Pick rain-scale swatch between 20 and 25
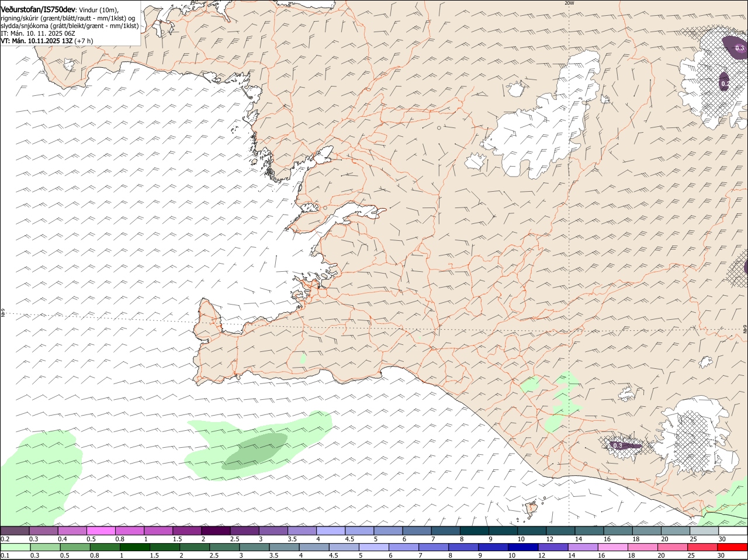The width and height of the screenshot is (748, 560). click(673, 547)
